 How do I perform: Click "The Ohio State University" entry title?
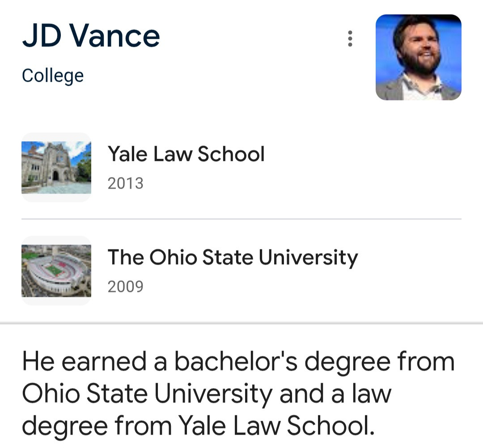click(233, 258)
